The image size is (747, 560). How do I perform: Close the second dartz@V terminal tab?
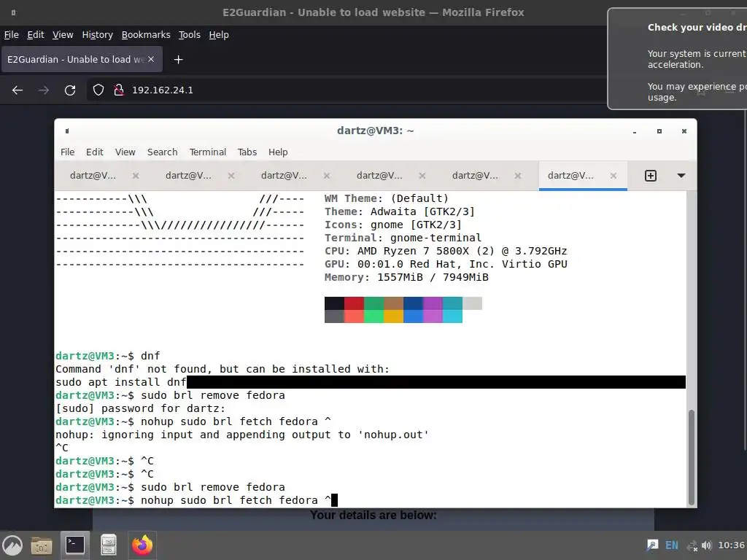[x=231, y=176]
